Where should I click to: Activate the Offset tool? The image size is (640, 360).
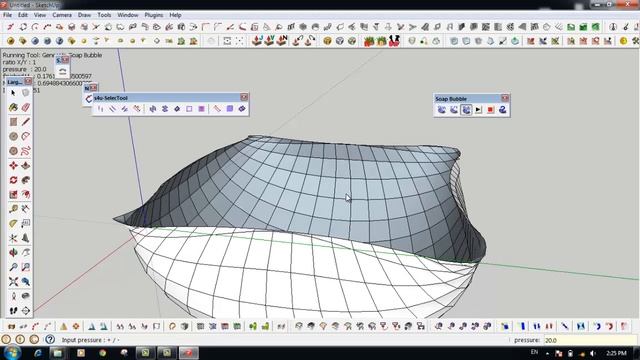[26, 194]
